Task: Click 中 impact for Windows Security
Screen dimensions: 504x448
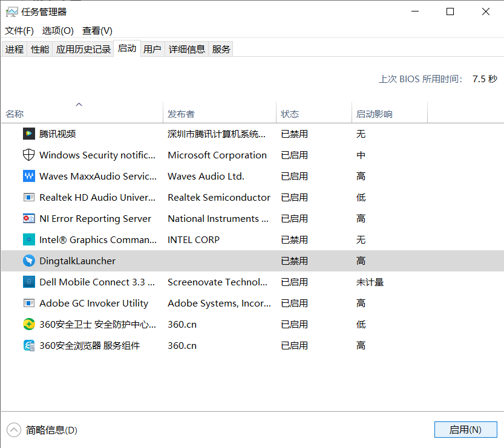Action: point(361,155)
